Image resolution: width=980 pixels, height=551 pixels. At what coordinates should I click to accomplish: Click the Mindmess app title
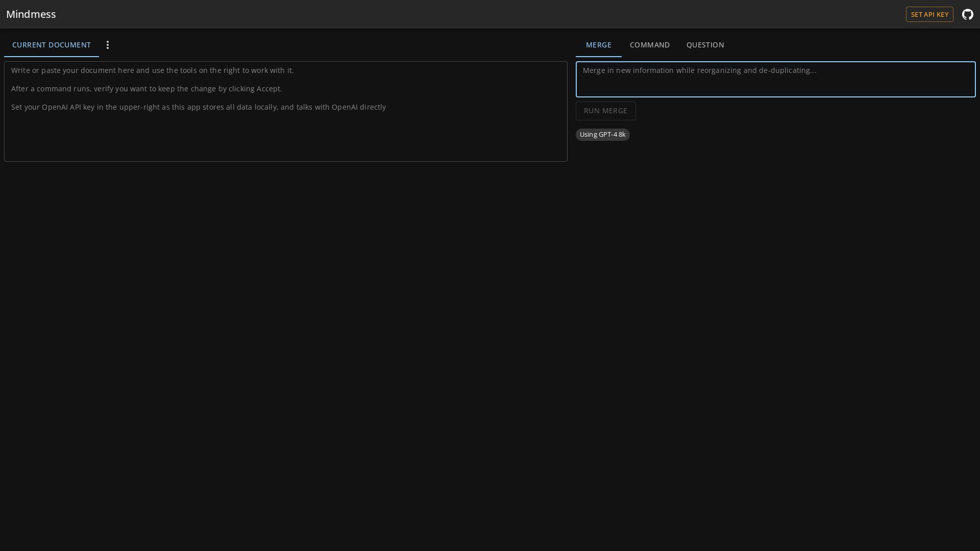31,14
